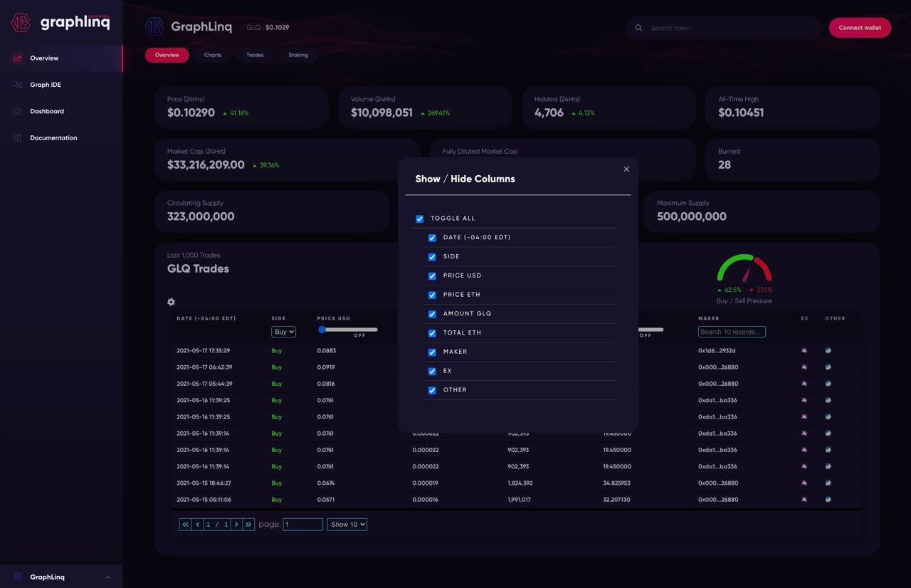The image size is (911, 588).
Task: Click EX icon for trade 2021-05-15 18:46:27
Action: click(x=804, y=483)
